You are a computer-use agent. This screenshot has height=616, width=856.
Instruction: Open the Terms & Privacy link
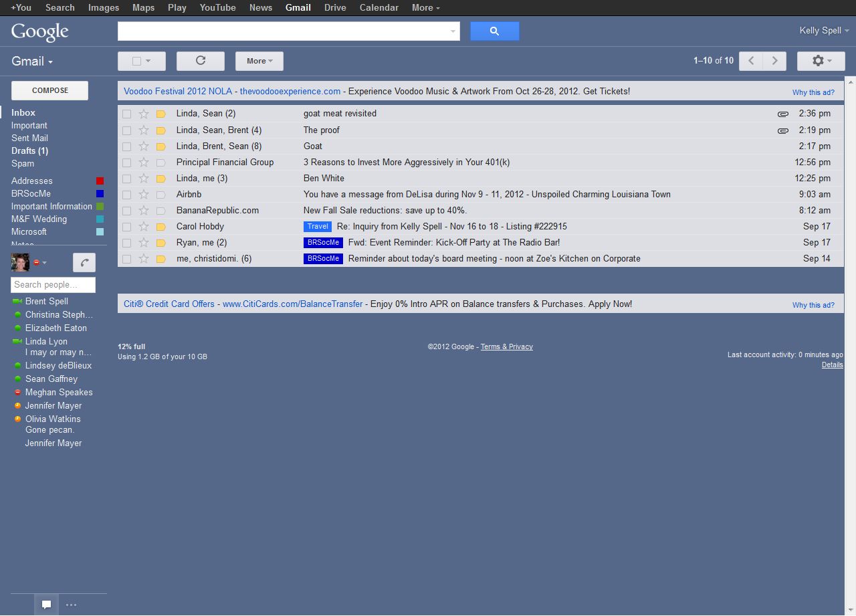506,346
